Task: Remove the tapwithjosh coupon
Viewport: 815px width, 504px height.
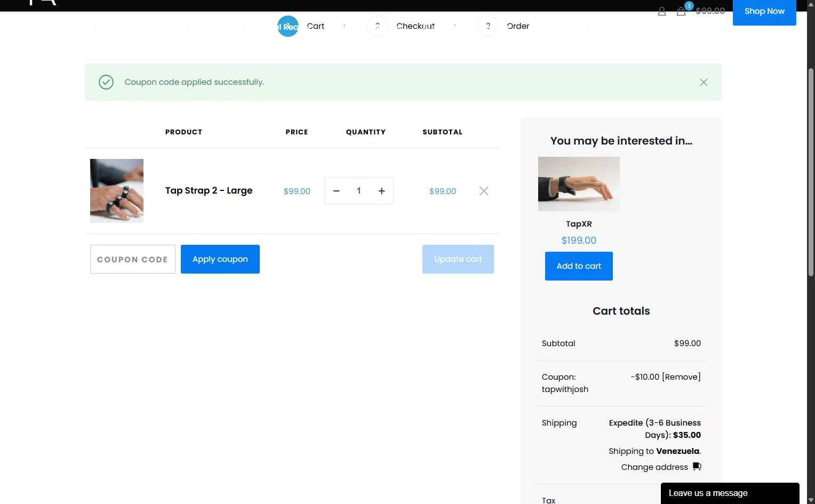Action: click(x=681, y=377)
